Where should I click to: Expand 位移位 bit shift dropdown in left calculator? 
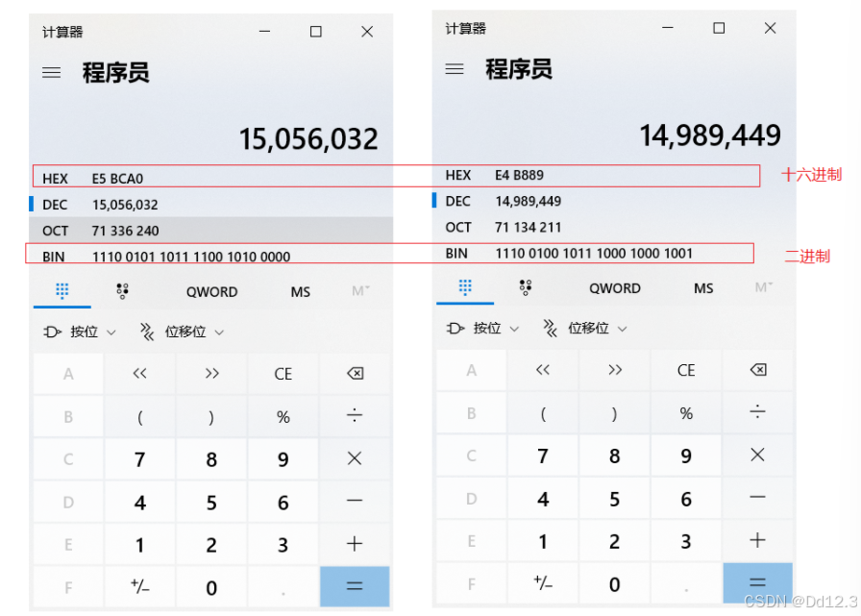tap(183, 332)
